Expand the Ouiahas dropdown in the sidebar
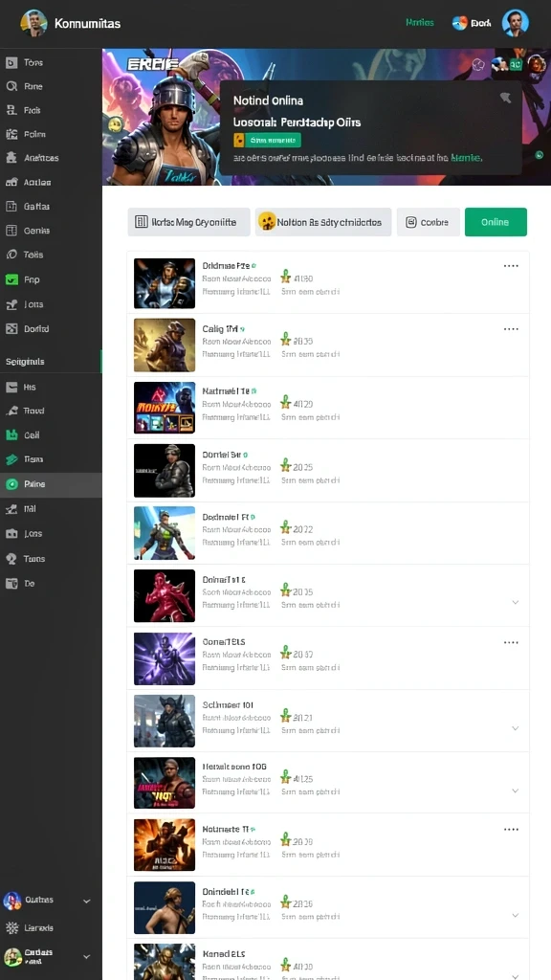 click(87, 902)
